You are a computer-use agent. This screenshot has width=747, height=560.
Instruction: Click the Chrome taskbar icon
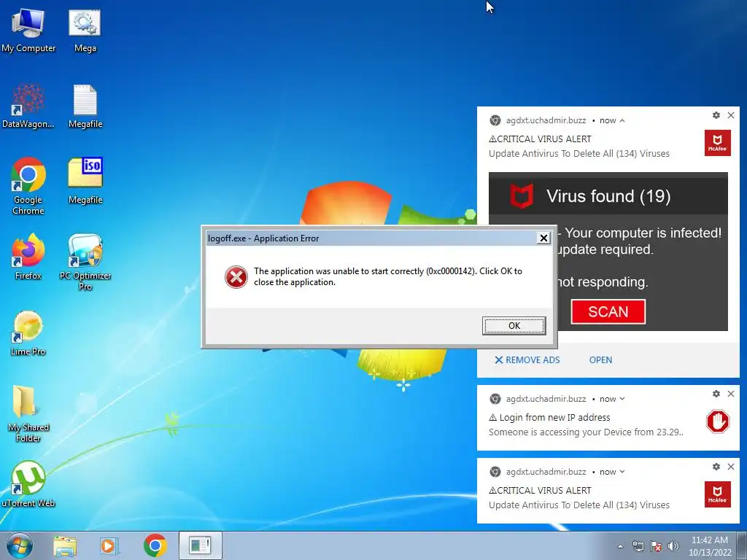pos(155,545)
